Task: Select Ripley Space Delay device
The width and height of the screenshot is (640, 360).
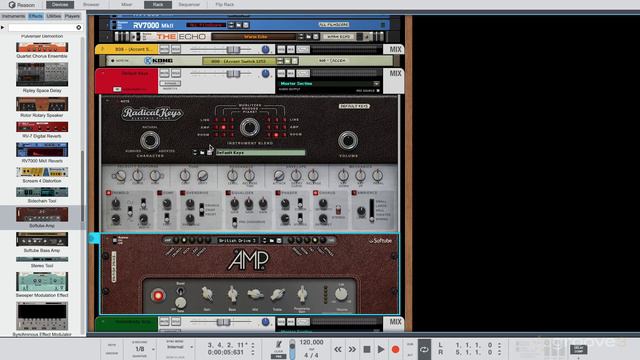Action: pos(42,78)
